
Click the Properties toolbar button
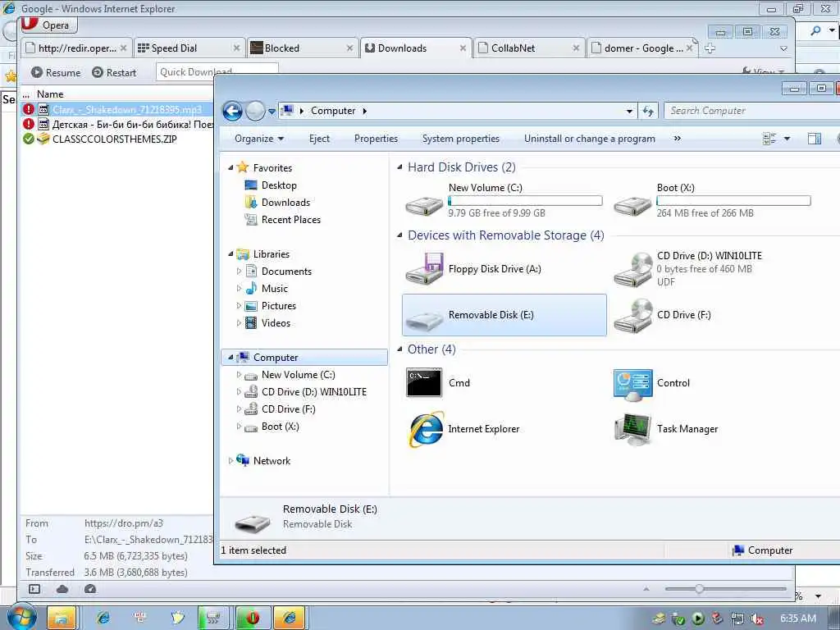tap(376, 139)
